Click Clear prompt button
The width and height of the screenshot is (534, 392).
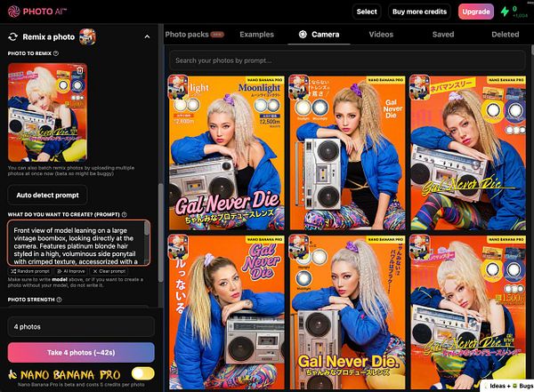pos(109,271)
